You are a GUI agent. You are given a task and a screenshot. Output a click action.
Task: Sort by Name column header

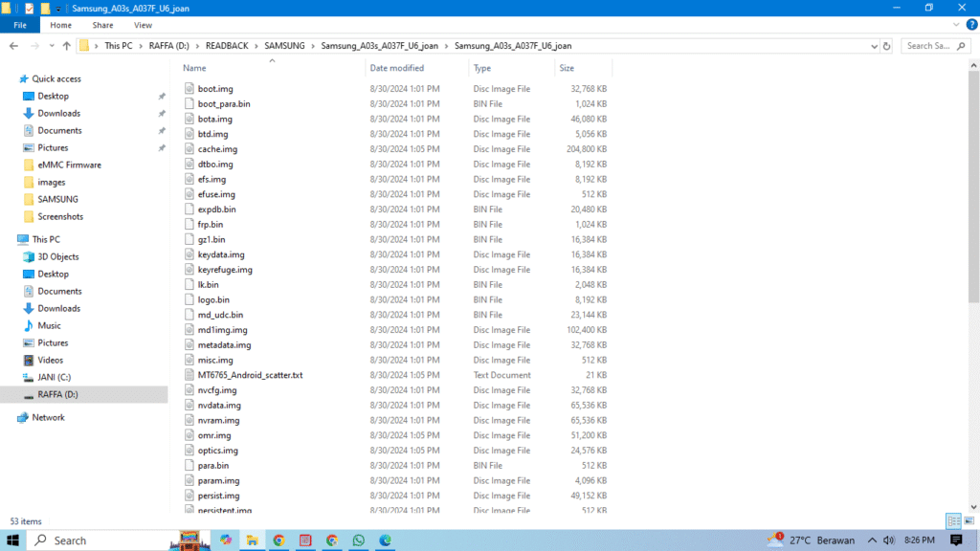[x=194, y=68]
